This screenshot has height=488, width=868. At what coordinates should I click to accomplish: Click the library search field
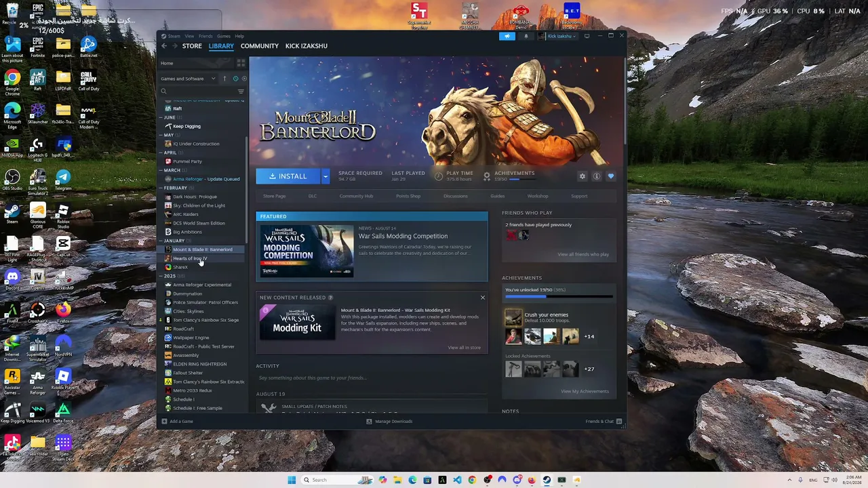198,91
